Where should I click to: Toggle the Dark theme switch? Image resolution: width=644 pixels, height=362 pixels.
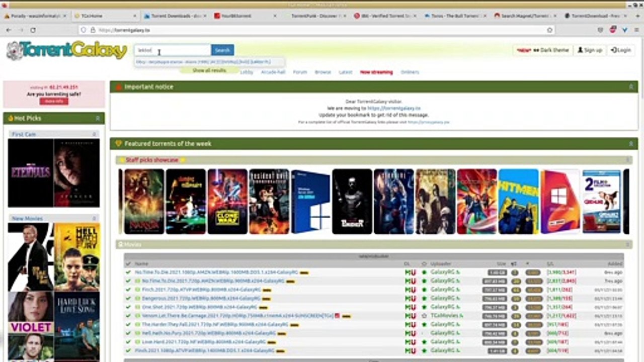pyautogui.click(x=542, y=50)
